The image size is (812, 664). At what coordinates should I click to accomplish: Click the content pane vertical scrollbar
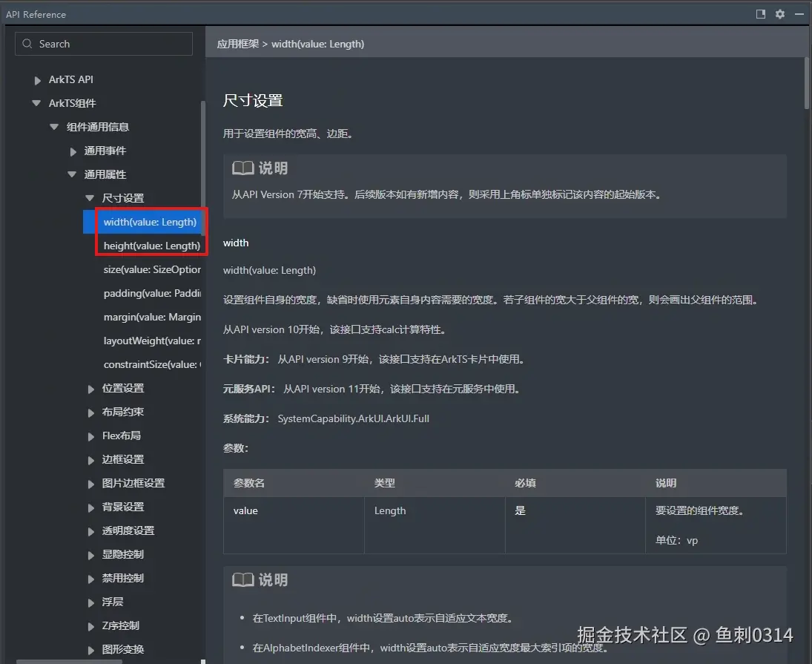coord(807,83)
